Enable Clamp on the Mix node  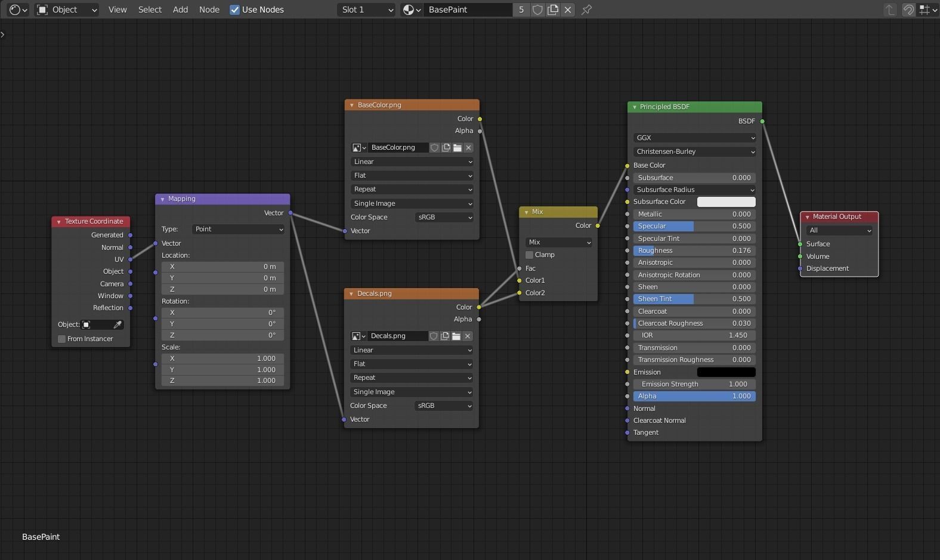point(529,255)
